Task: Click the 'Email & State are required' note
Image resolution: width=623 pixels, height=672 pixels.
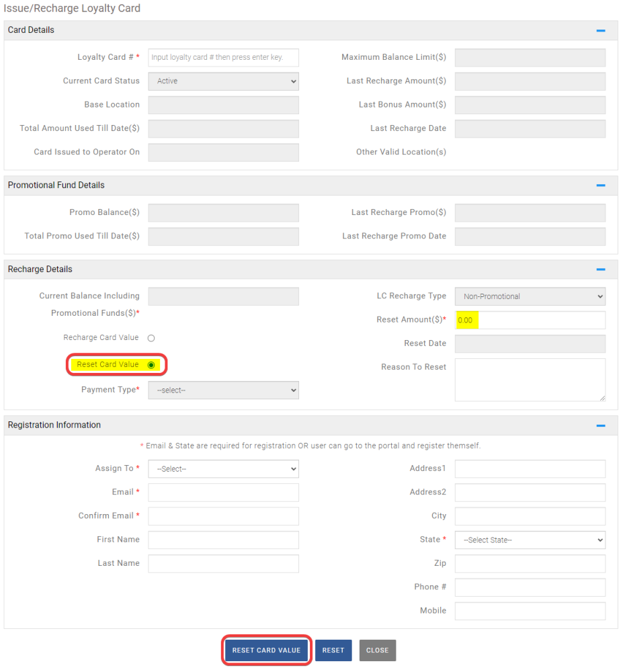Action: [310, 446]
